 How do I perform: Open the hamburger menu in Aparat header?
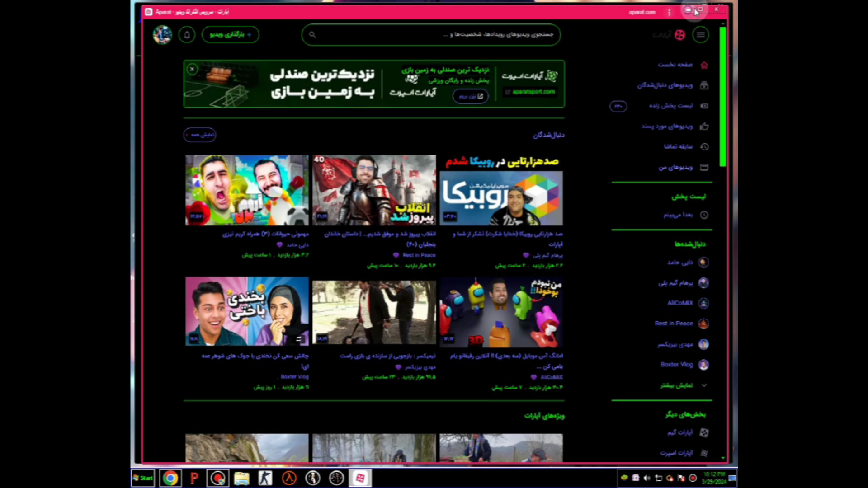[700, 35]
